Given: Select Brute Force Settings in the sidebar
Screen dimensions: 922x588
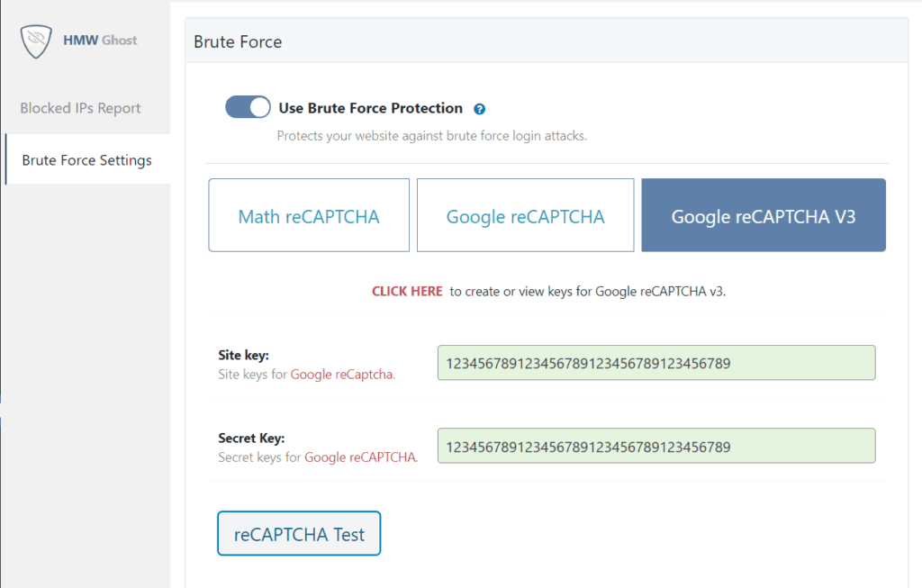Looking at the screenshot, I should (x=86, y=160).
